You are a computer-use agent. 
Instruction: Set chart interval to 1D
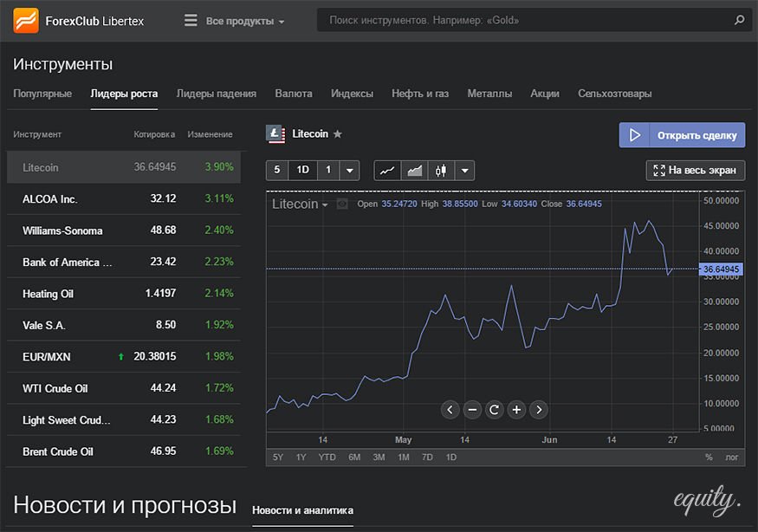pos(302,170)
